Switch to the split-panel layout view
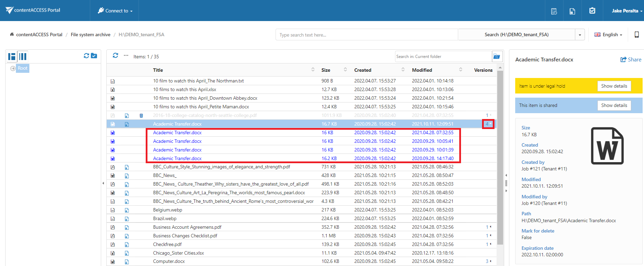The image size is (644, 266). point(12,57)
